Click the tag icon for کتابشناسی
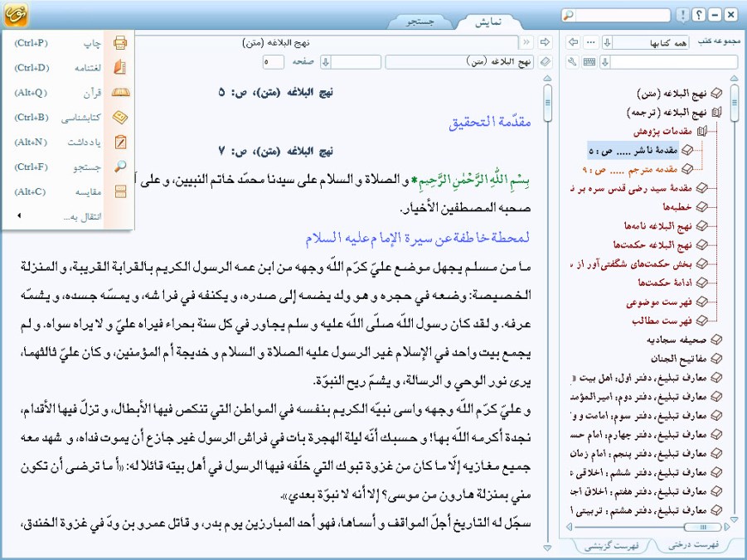 (120, 117)
